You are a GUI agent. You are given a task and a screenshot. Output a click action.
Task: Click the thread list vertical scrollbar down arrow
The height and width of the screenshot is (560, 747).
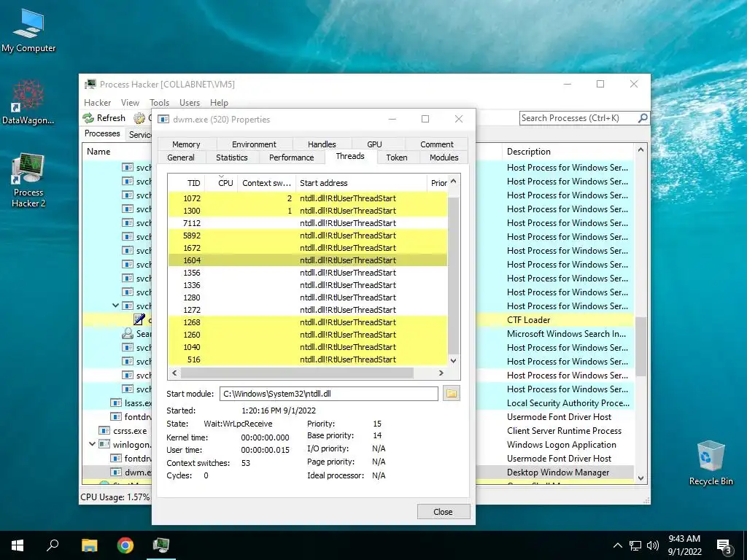[453, 360]
